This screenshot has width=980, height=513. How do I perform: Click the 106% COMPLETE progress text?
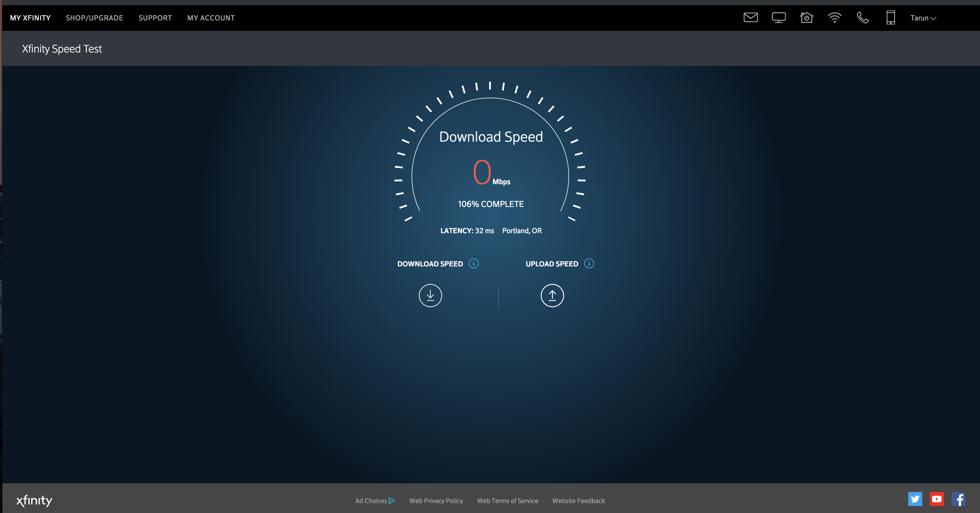click(490, 204)
